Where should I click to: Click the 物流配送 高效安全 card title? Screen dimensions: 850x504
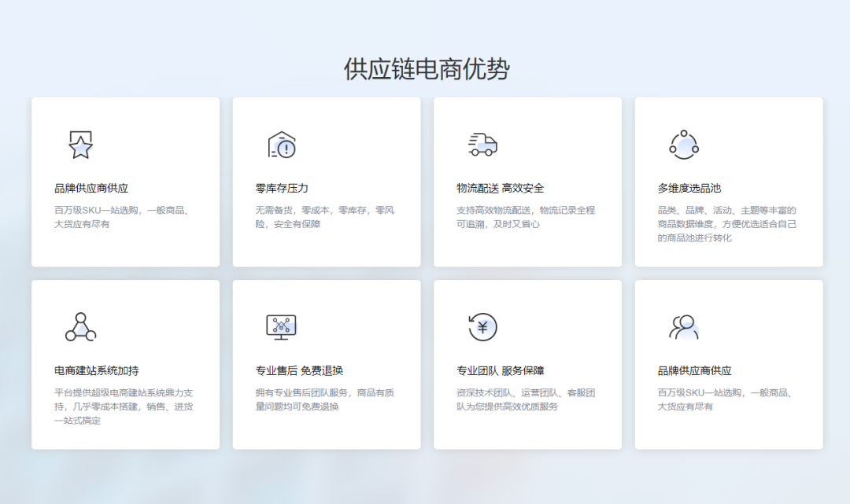(x=500, y=189)
